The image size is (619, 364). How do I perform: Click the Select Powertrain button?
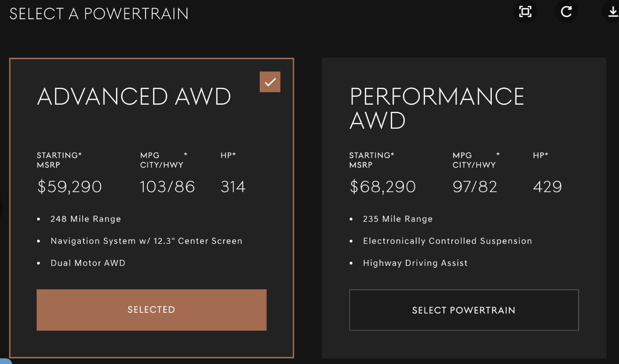[464, 310]
